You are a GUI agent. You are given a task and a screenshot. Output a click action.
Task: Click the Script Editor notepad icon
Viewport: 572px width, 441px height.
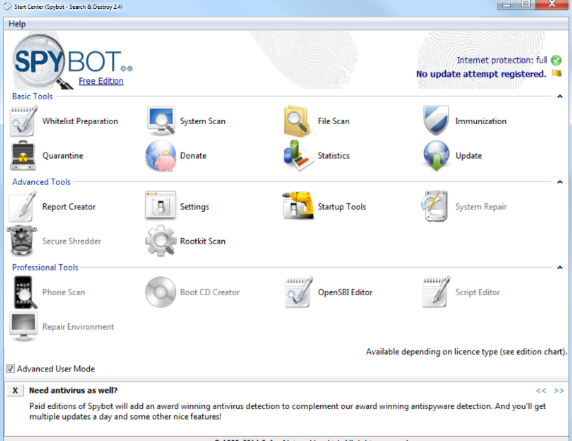436,292
